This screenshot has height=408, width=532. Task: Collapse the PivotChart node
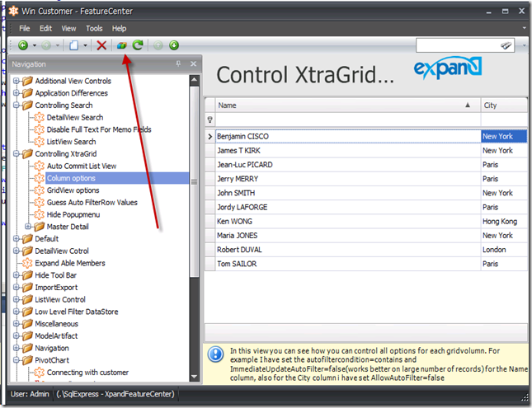point(16,360)
